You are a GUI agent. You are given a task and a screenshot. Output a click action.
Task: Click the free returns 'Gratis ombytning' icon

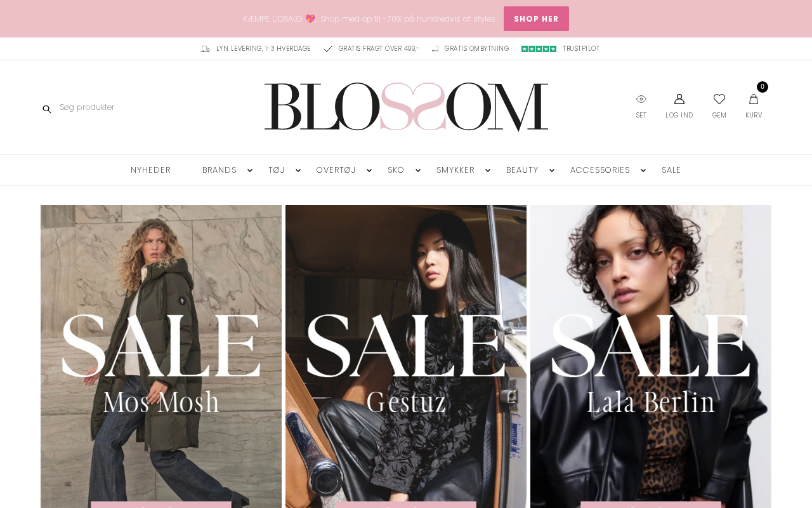point(435,49)
